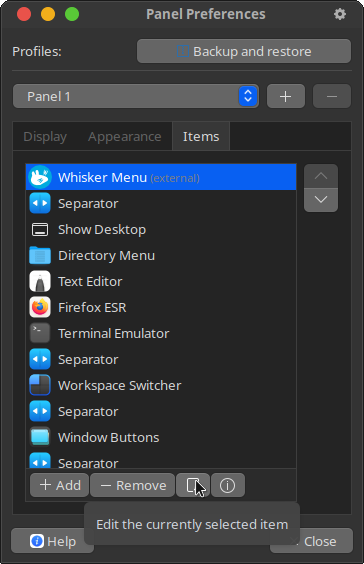The width and height of the screenshot is (364, 564).
Task: Show about info for selected item
Action: click(x=228, y=485)
